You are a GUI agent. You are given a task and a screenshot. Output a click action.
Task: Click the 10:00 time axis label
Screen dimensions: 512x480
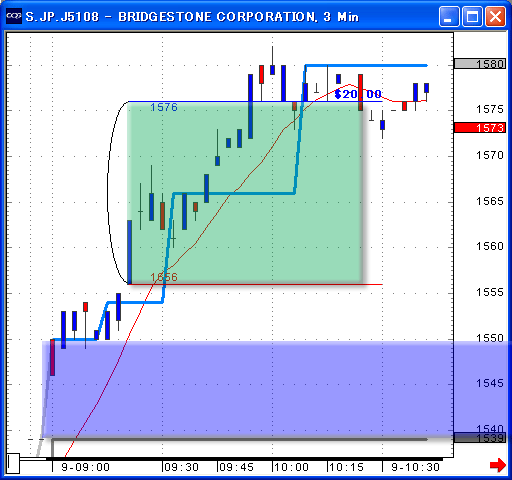pyautogui.click(x=292, y=467)
